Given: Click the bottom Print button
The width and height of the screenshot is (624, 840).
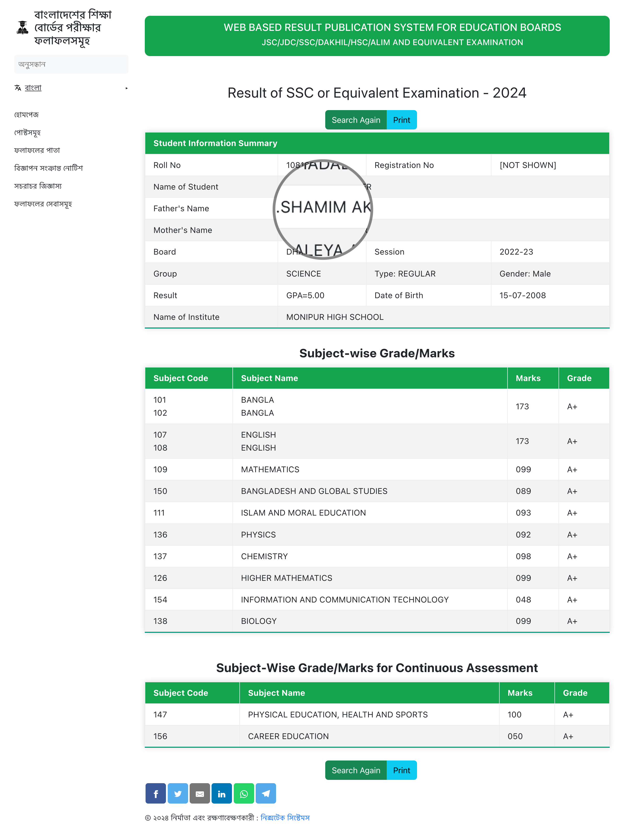Looking at the screenshot, I should (x=401, y=770).
